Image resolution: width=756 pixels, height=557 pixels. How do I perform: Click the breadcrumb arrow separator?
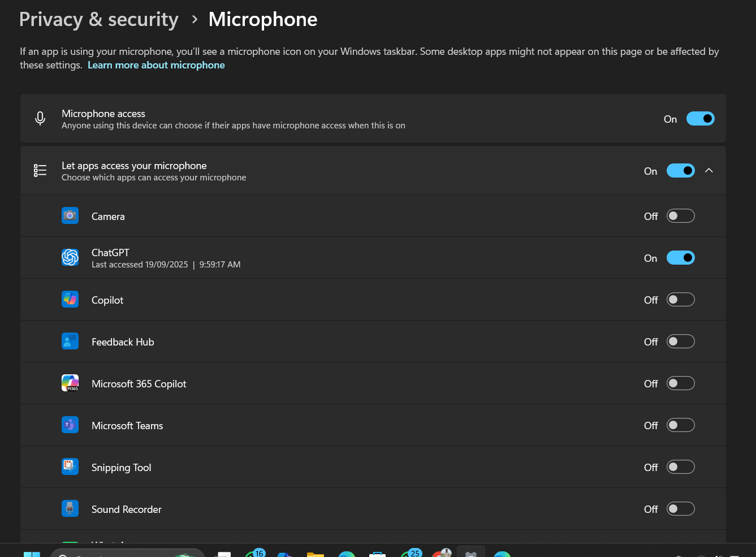[195, 20]
